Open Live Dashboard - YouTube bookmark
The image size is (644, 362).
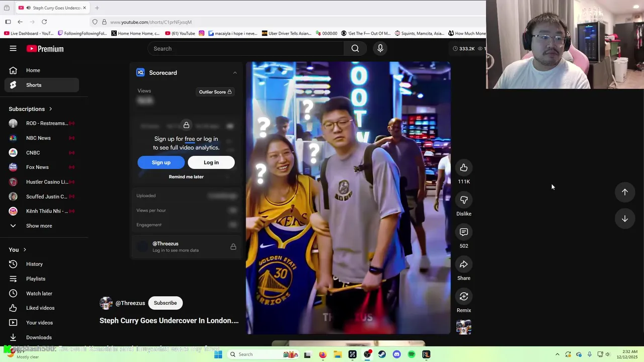pyautogui.click(x=29, y=33)
